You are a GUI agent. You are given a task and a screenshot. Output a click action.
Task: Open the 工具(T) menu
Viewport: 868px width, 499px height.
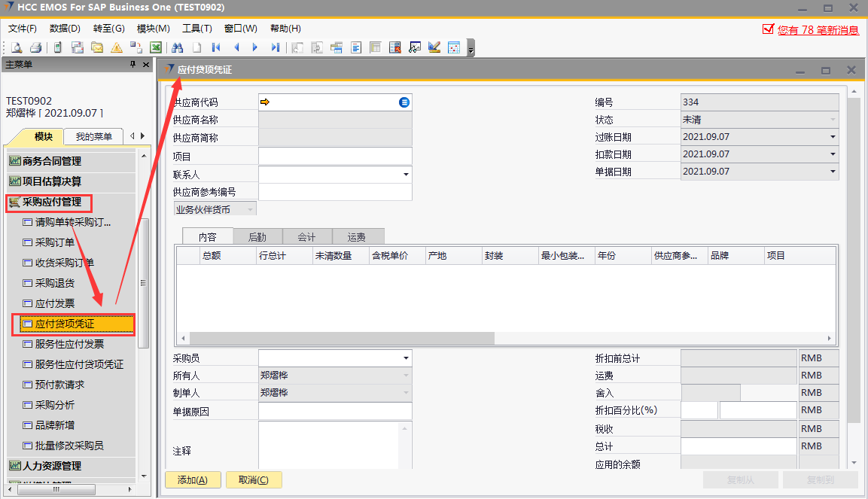[196, 29]
